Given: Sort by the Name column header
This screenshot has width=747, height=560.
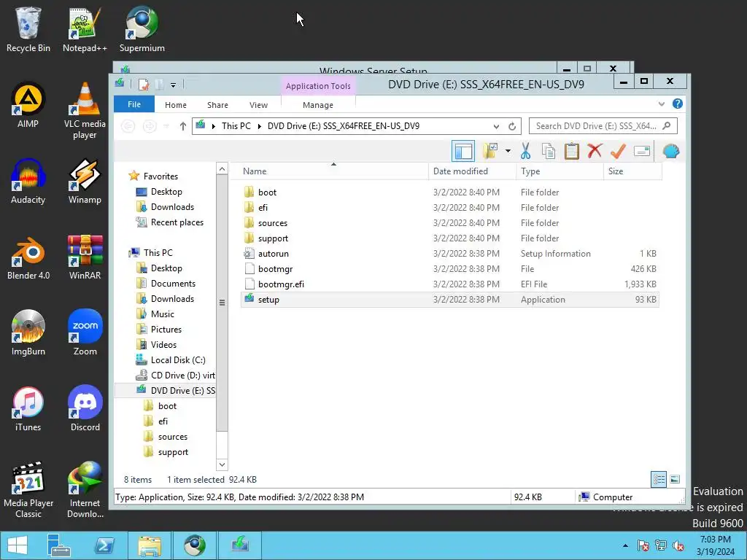Looking at the screenshot, I should coord(330,171).
